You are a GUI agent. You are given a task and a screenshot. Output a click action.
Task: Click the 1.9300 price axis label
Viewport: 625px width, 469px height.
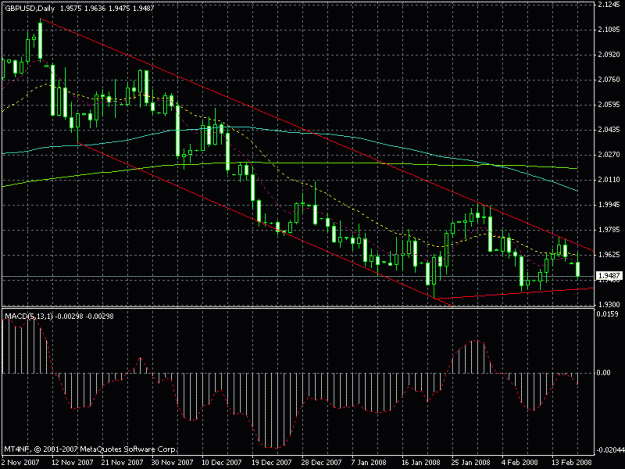[x=609, y=304]
